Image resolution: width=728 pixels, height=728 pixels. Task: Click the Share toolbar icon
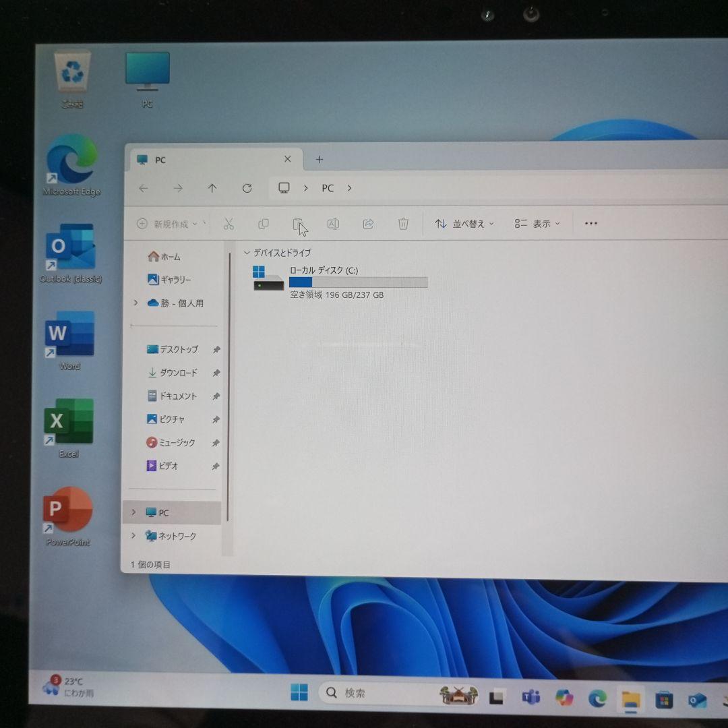(368, 224)
